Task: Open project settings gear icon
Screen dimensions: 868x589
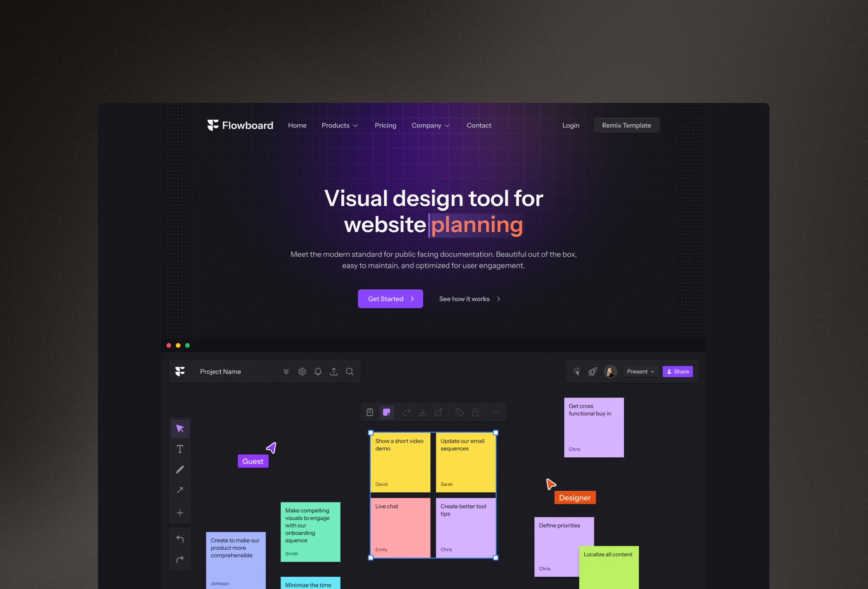Action: [302, 372]
